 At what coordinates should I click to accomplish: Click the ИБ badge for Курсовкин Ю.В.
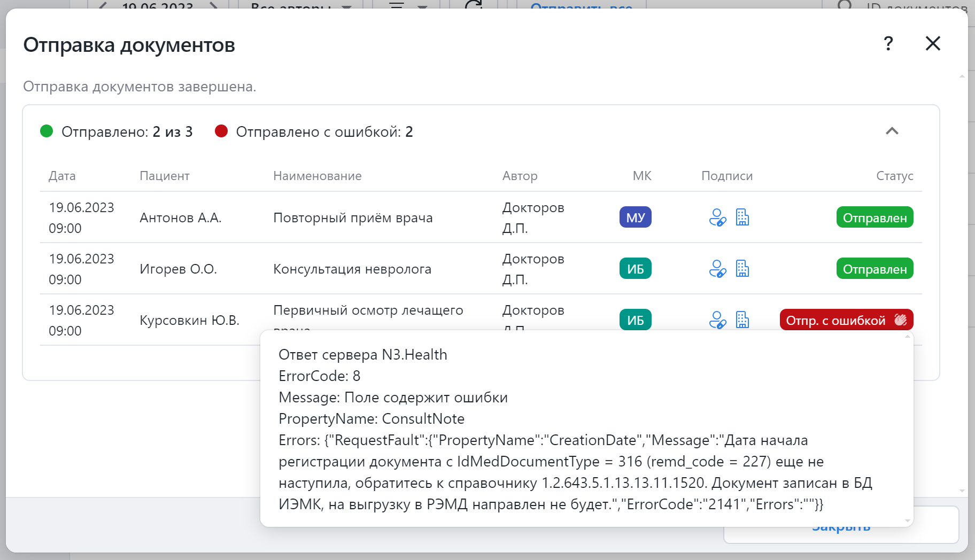pos(635,320)
